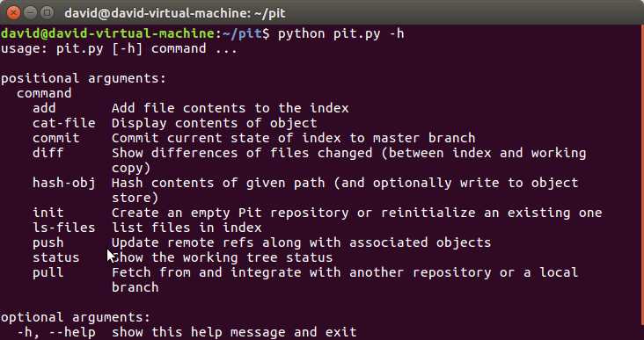Screen dimensions: 644x340
Task: Click the '-h, --help' option text
Action: pyautogui.click(x=55, y=332)
